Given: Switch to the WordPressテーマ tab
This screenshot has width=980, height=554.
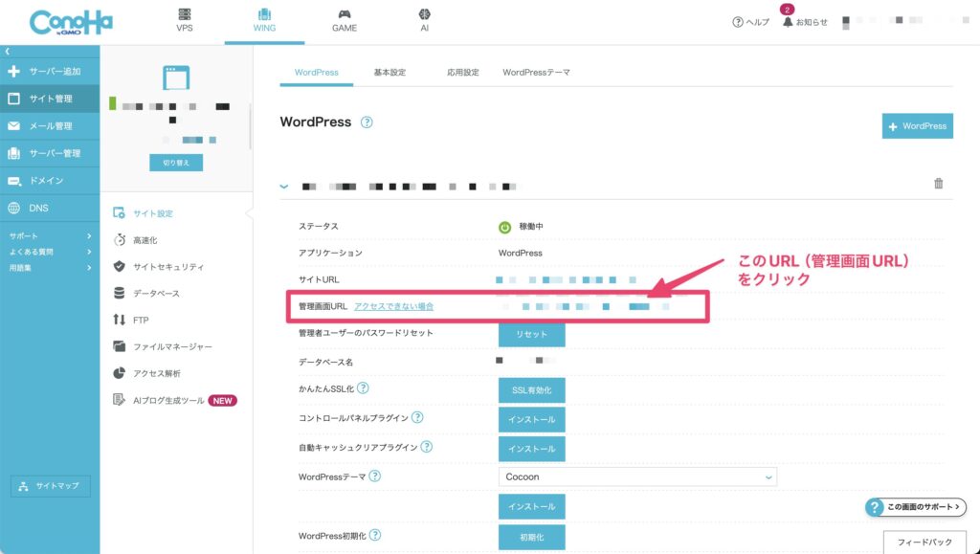Looking at the screenshot, I should click(x=536, y=73).
